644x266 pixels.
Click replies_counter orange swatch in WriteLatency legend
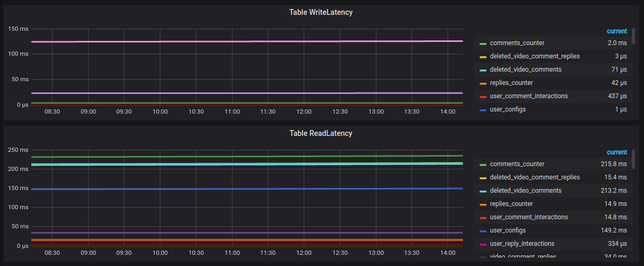click(483, 83)
